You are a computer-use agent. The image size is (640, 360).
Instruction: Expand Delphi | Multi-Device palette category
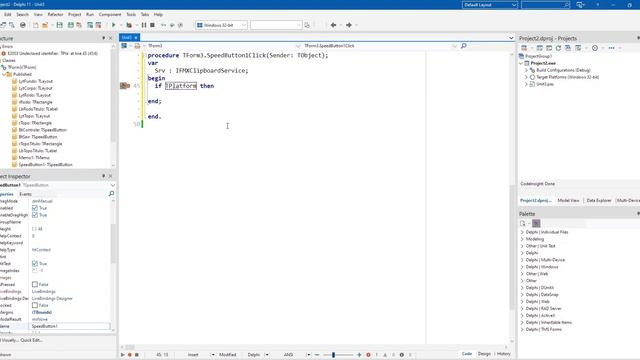pyautogui.click(x=522, y=260)
